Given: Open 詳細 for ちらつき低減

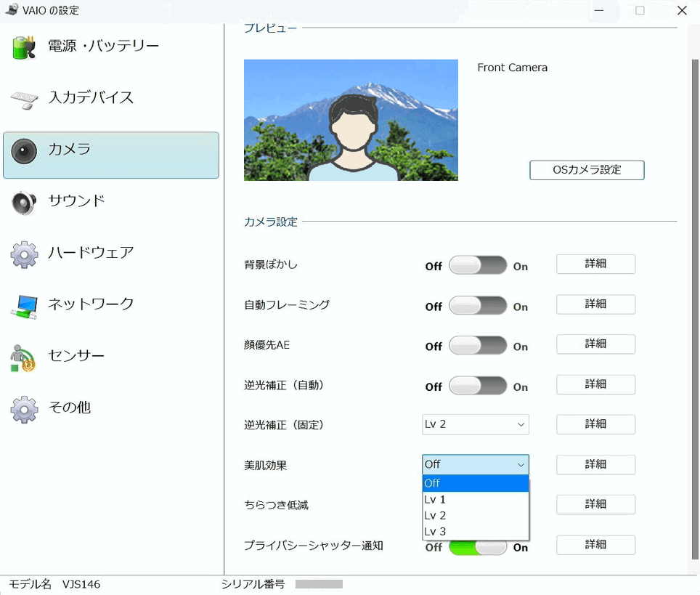Looking at the screenshot, I should [595, 504].
